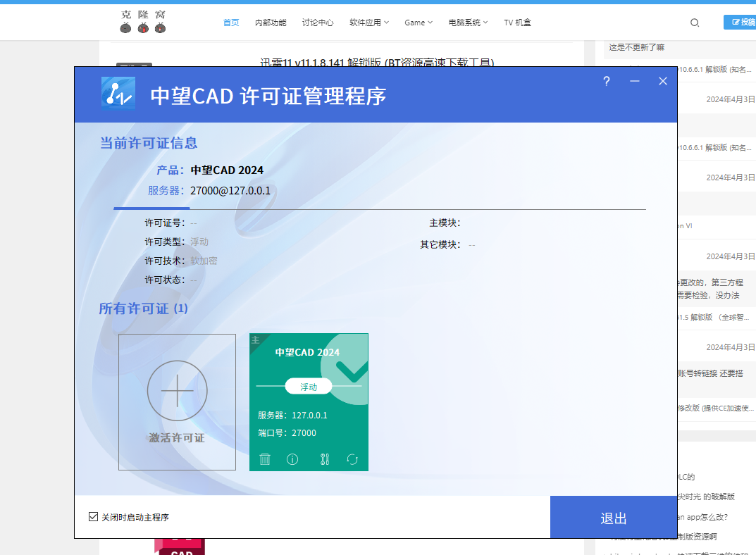This screenshot has width=756, height=555.
Task: Minimize the license manager window
Action: pyautogui.click(x=635, y=81)
